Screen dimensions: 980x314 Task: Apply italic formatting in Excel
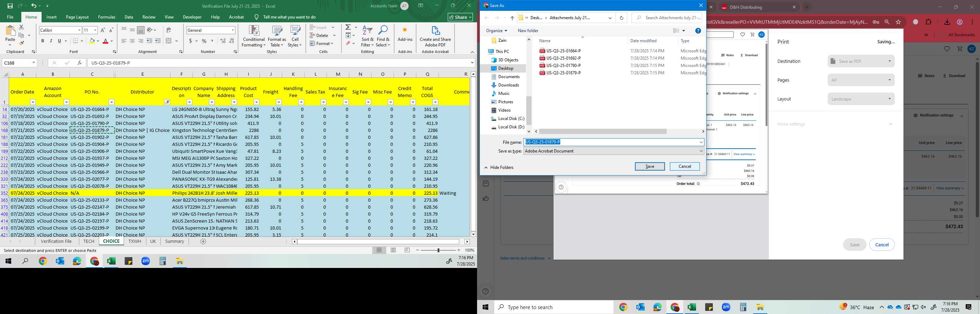[x=51, y=41]
